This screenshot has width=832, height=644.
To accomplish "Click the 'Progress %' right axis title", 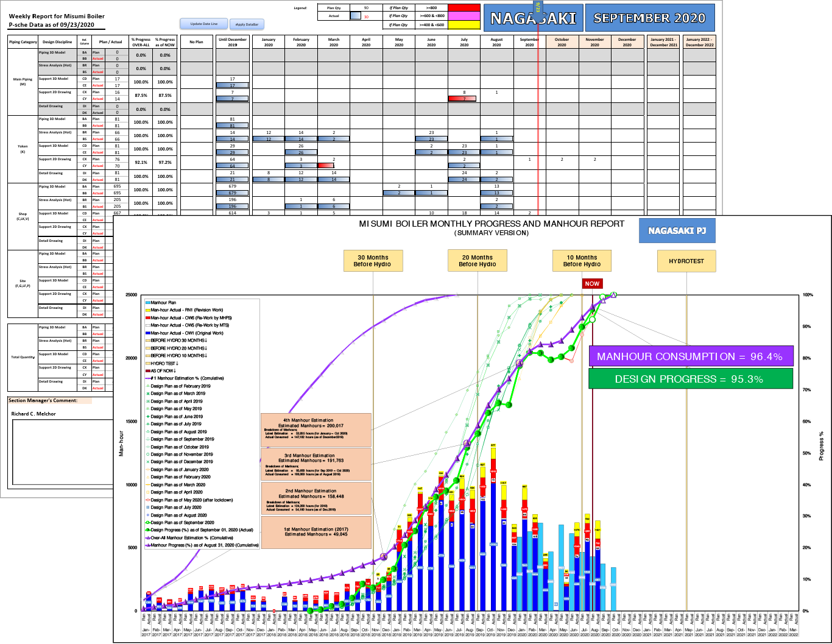I will tap(821, 446).
